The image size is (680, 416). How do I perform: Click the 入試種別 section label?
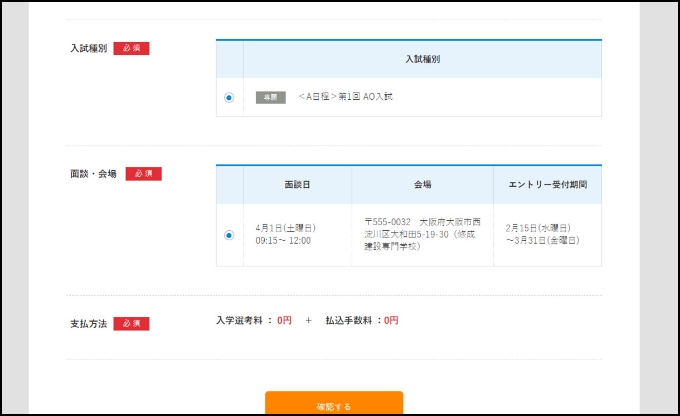point(88,48)
